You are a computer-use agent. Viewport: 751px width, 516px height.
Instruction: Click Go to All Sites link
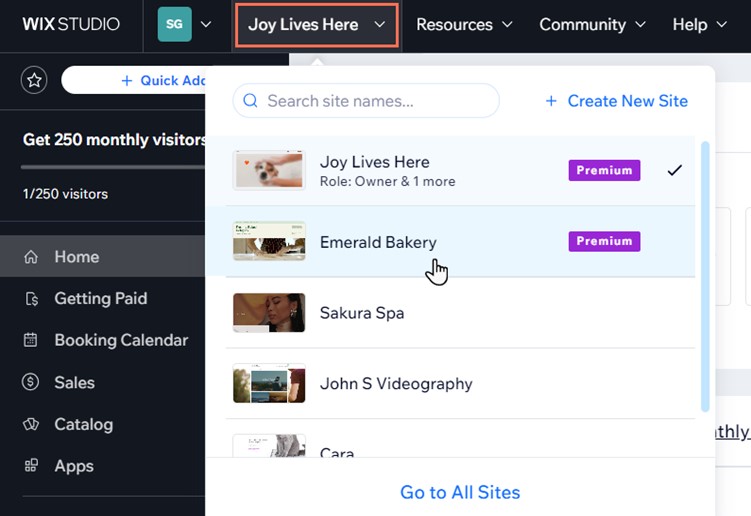point(460,492)
